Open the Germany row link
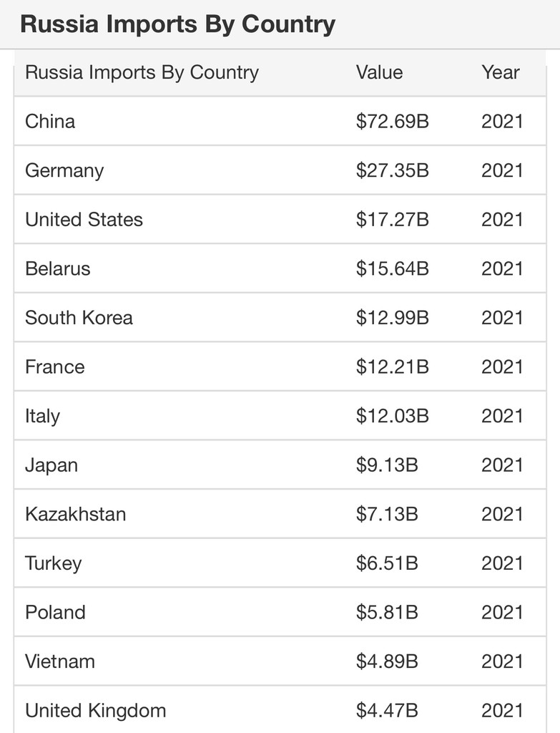The height and width of the screenshot is (733, 560). pyautogui.click(x=64, y=171)
